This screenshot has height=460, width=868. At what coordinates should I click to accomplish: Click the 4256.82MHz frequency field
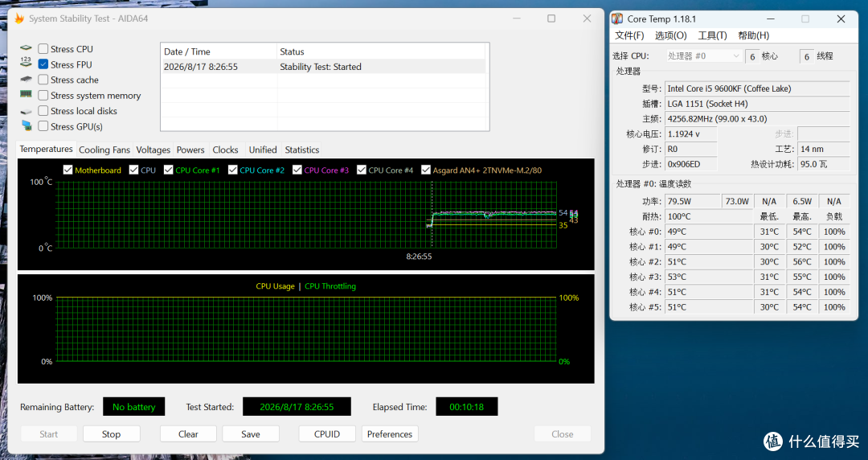(x=757, y=118)
